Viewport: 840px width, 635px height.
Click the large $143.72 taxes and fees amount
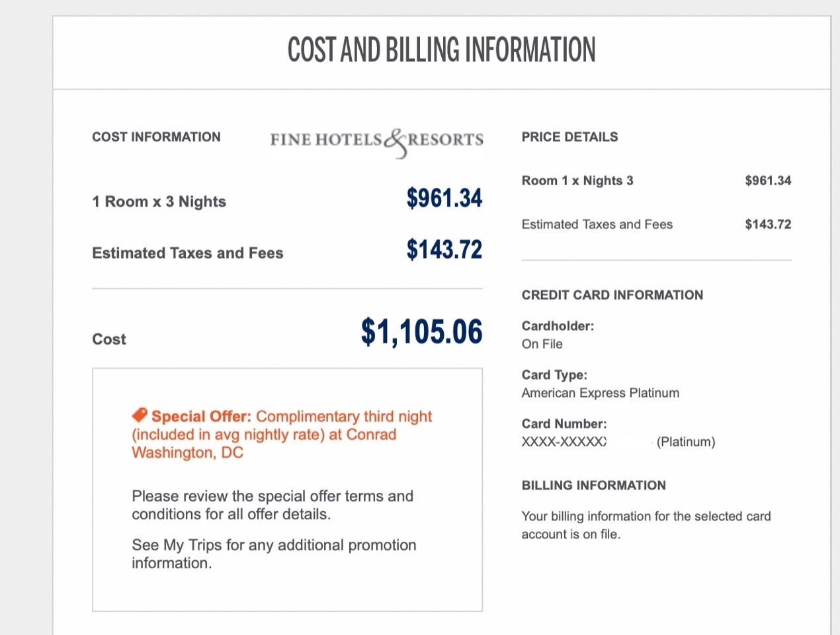(444, 250)
